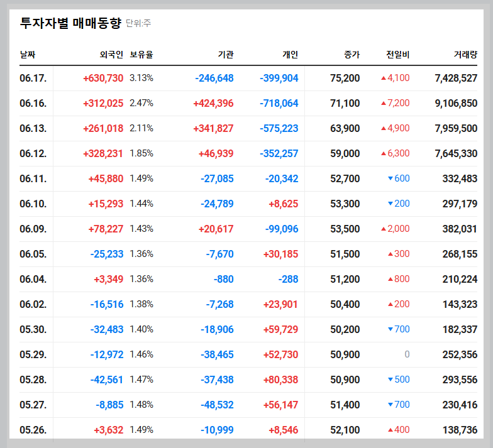Click foreign value +45,880

tap(106, 178)
